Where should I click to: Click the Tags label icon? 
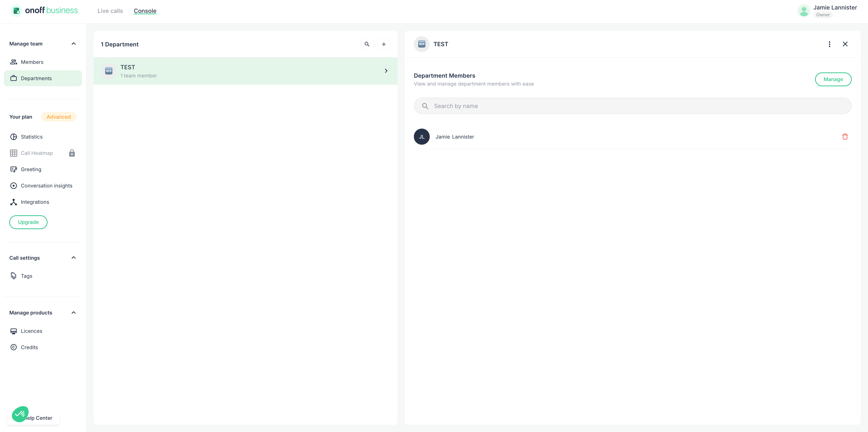click(x=14, y=276)
